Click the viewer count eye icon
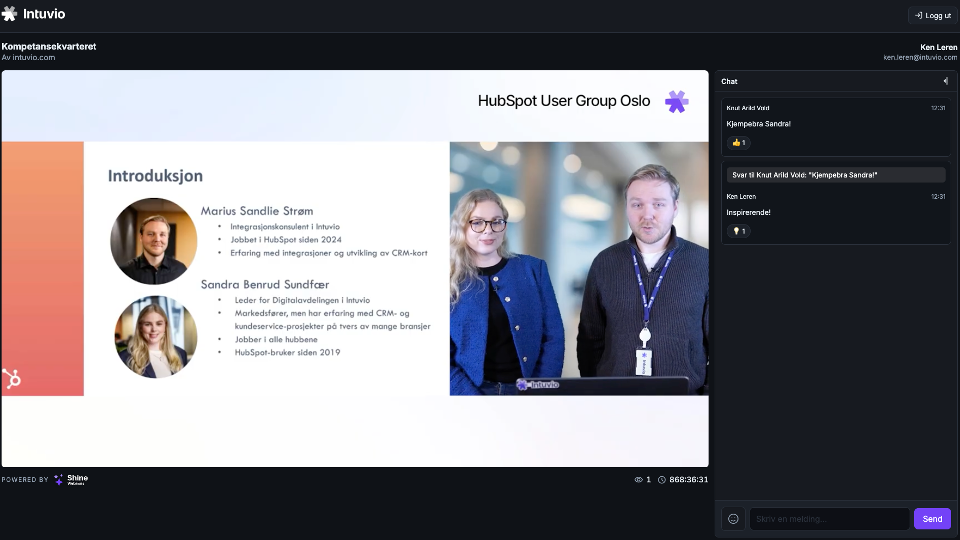The image size is (960, 540). [x=639, y=480]
